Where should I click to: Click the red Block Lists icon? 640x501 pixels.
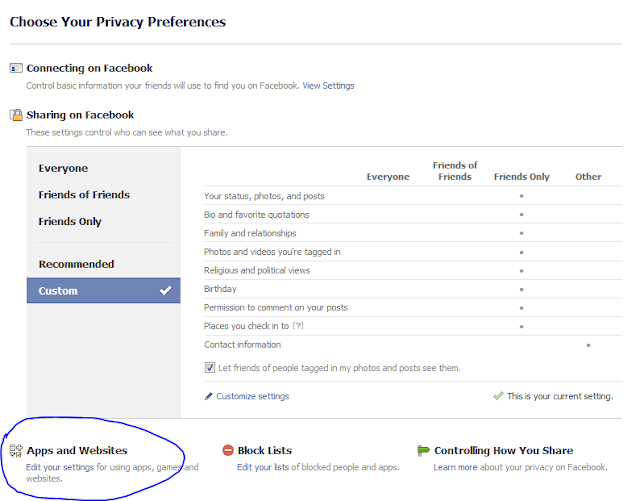point(228,451)
